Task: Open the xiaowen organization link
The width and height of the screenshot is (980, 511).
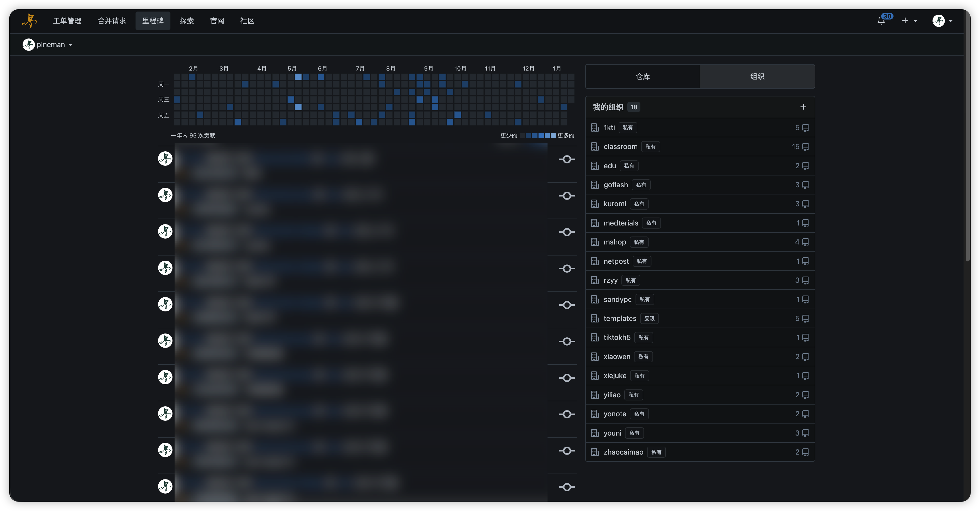Action: click(x=617, y=357)
